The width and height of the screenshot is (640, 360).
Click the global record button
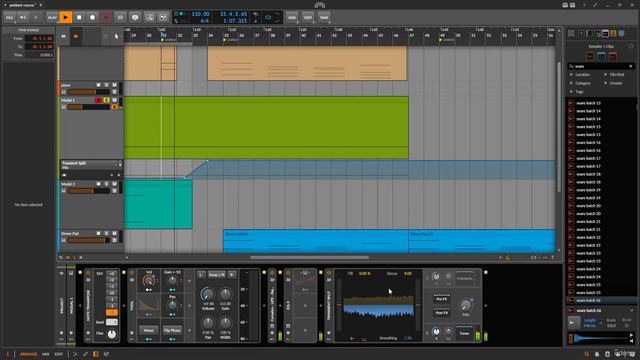pos(92,18)
